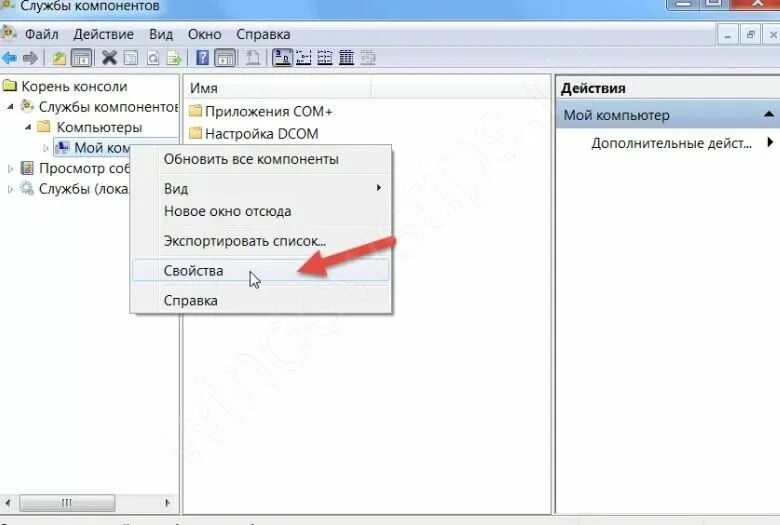Click the inner MDI restore button
This screenshot has height=525, width=780.
(750, 35)
